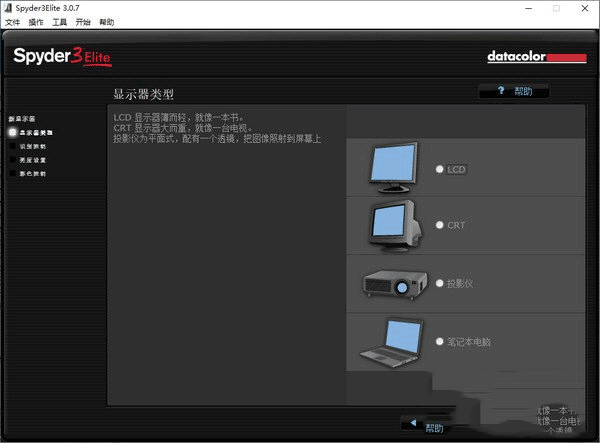Click the LCD monitor icon

pyautogui.click(x=393, y=167)
